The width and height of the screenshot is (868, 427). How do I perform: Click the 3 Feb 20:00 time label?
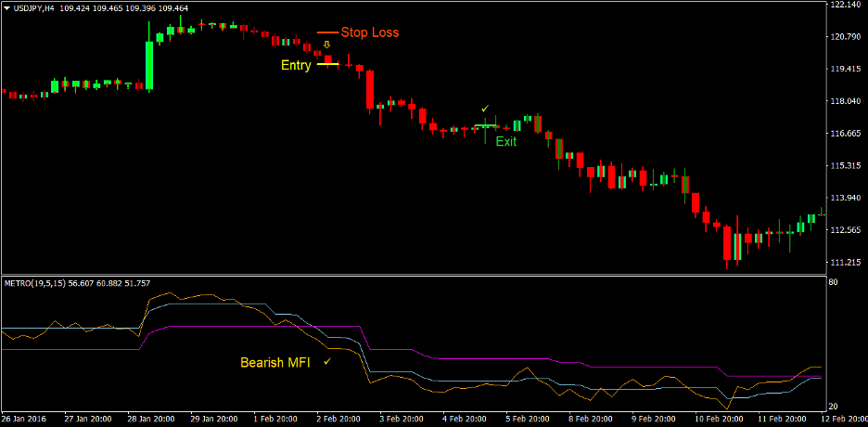coord(402,419)
